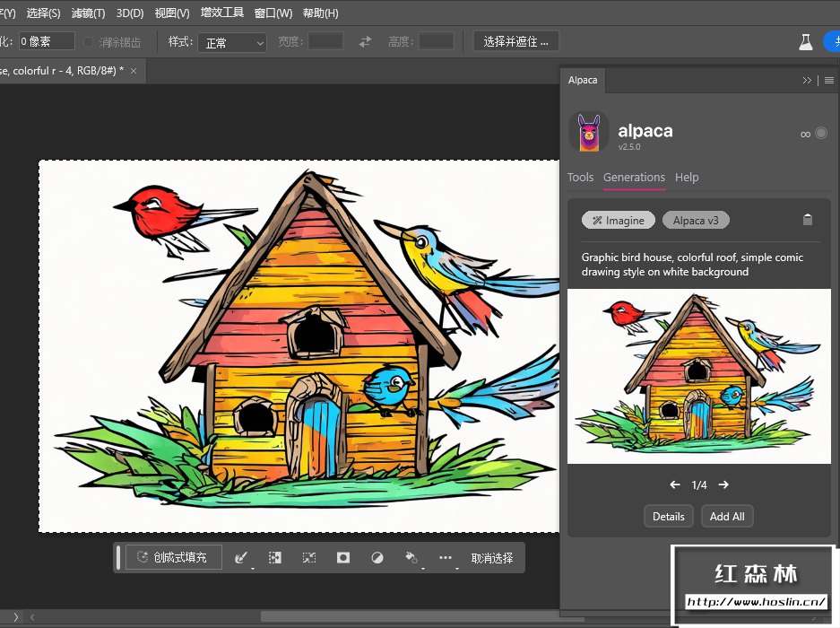Click 取消选择 to deselect

[x=492, y=557]
